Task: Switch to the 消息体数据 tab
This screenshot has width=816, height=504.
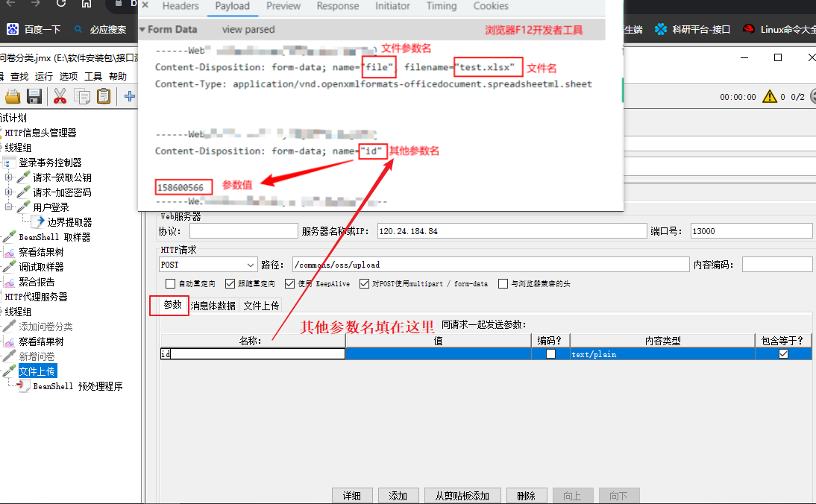Action: click(x=214, y=305)
